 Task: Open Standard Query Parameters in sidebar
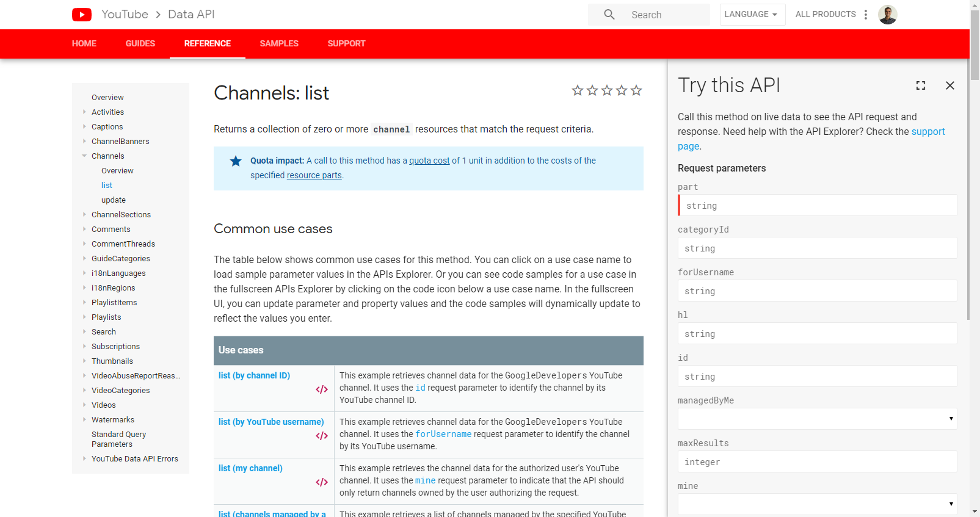click(118, 439)
